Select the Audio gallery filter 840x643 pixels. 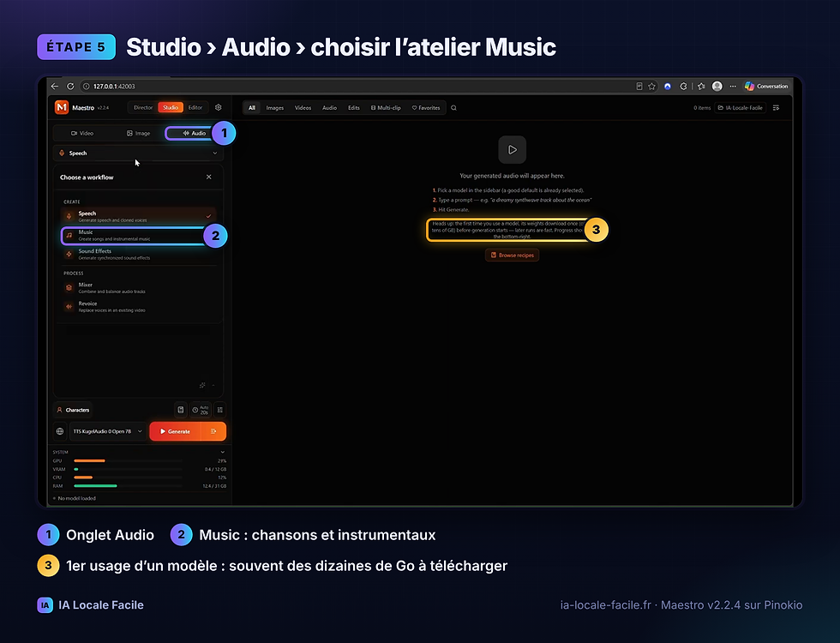[x=329, y=108]
